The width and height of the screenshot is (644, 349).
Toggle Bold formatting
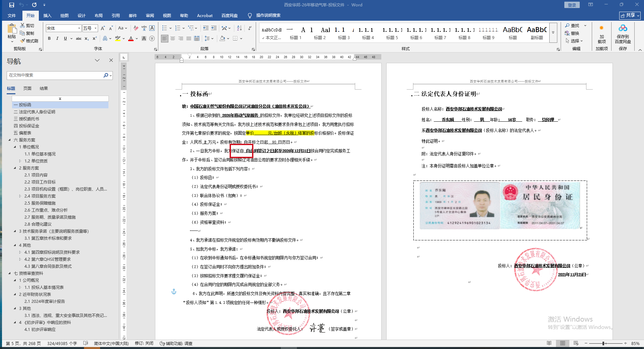tap(49, 38)
